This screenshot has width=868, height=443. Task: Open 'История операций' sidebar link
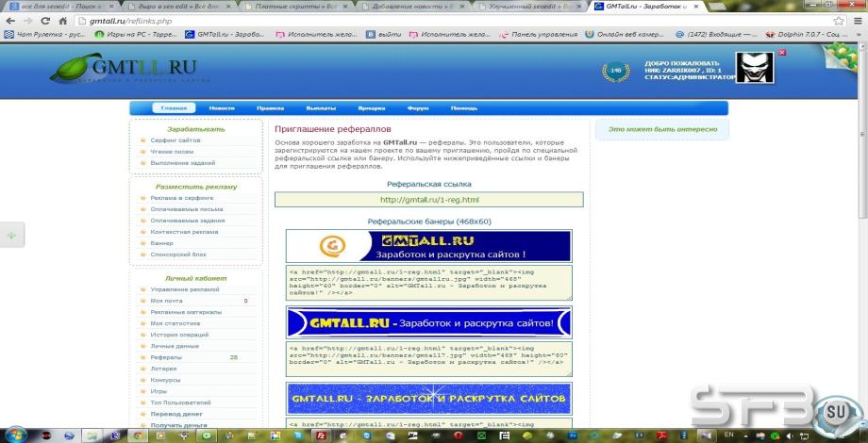tap(179, 335)
